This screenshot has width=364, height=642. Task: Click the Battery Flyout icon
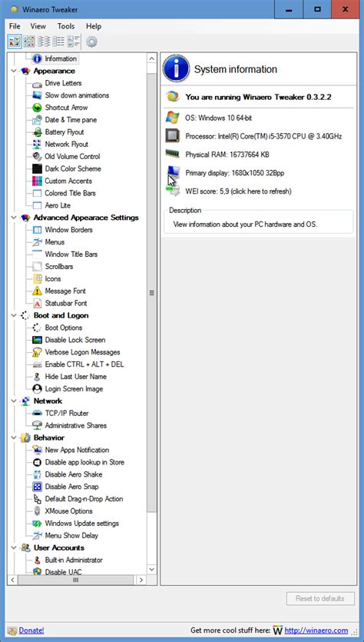(37, 132)
